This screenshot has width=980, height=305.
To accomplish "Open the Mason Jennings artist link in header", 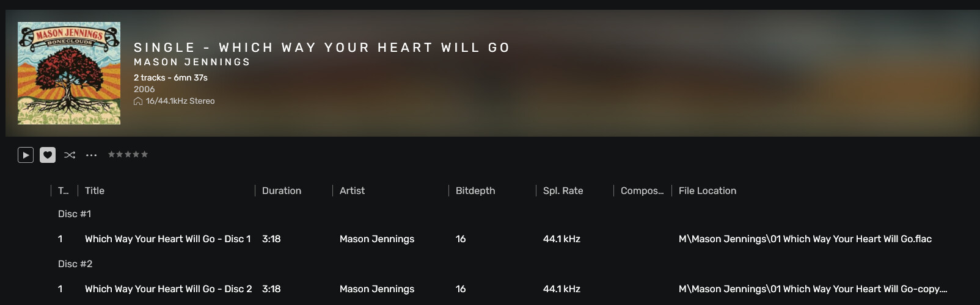I will point(192,62).
